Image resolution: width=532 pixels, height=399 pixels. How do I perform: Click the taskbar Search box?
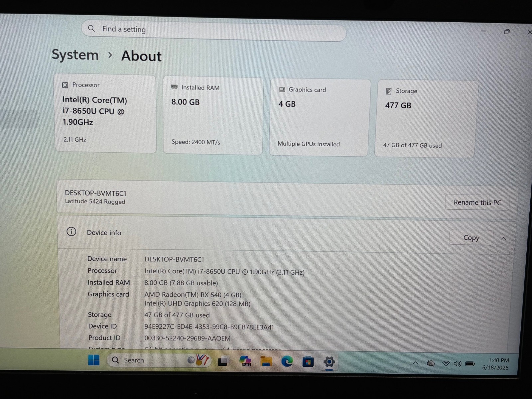(159, 360)
